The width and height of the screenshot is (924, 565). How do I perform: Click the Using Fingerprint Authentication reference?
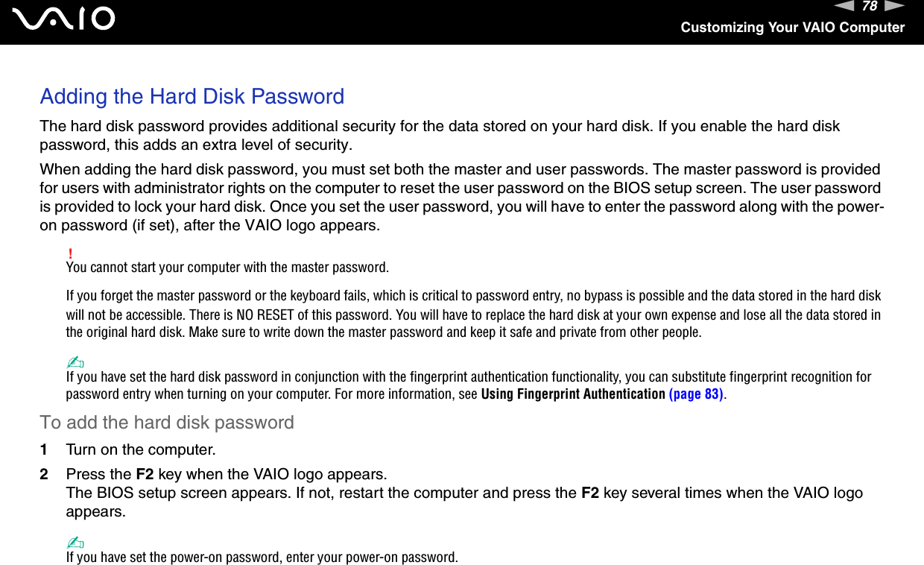(x=573, y=394)
